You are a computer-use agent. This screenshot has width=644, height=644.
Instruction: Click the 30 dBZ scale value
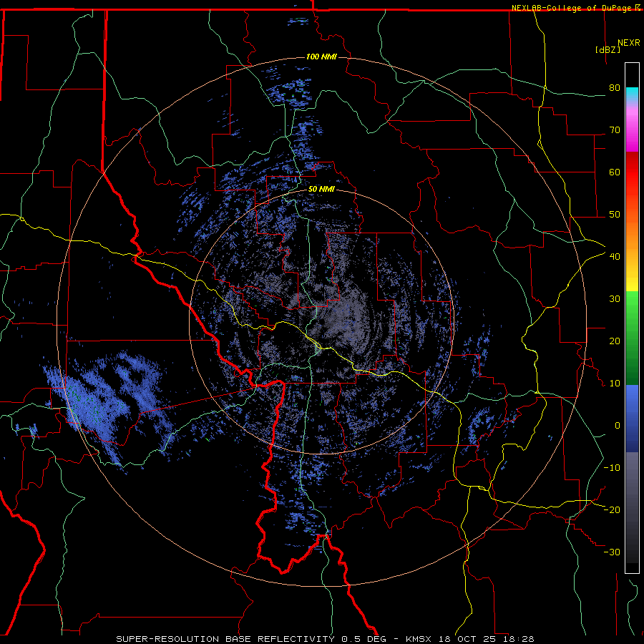(x=615, y=299)
